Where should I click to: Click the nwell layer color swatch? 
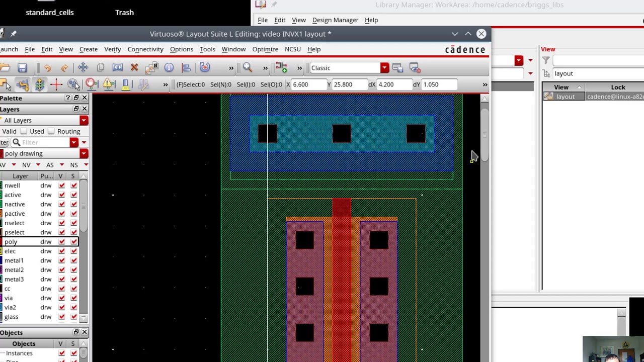click(2, 186)
